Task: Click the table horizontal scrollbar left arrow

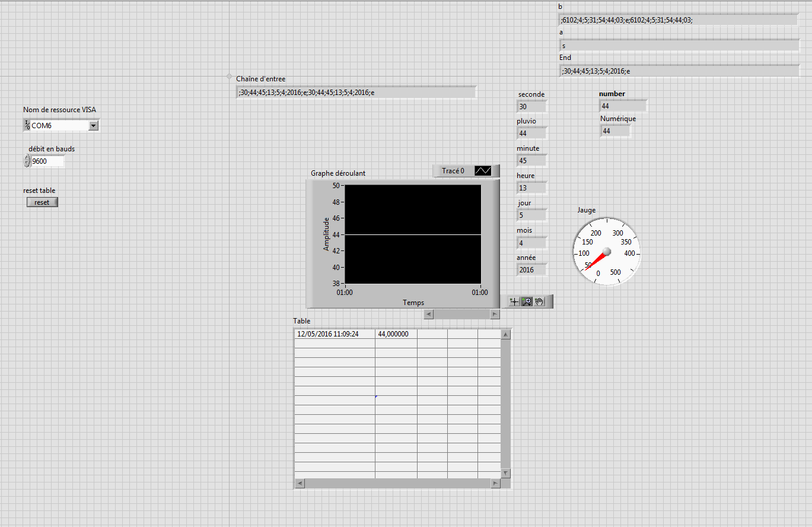Action: (x=300, y=484)
